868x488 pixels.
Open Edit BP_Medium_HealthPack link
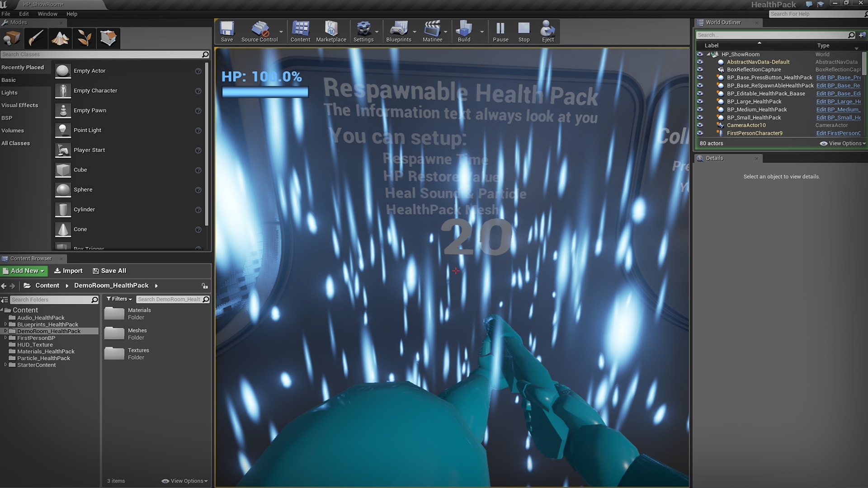pos(837,109)
